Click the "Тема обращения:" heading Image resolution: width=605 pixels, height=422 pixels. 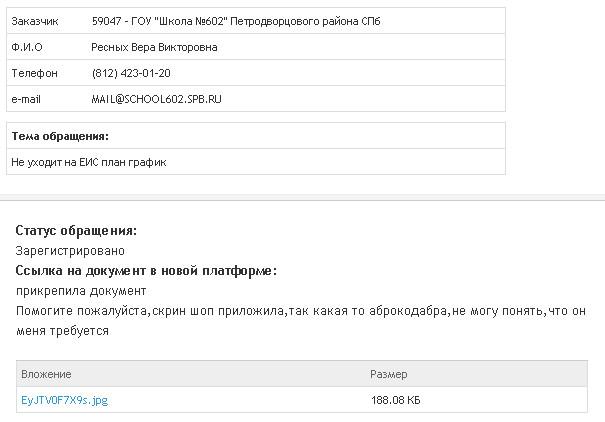[60, 136]
